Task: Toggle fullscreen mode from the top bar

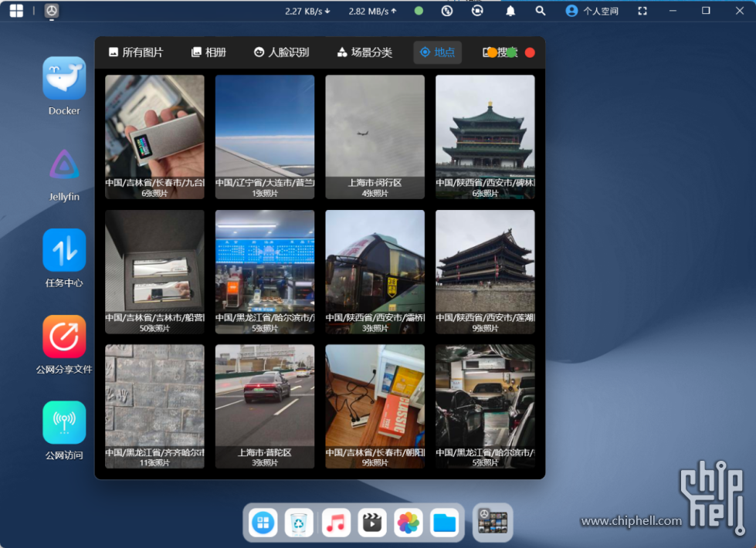Action: click(642, 11)
